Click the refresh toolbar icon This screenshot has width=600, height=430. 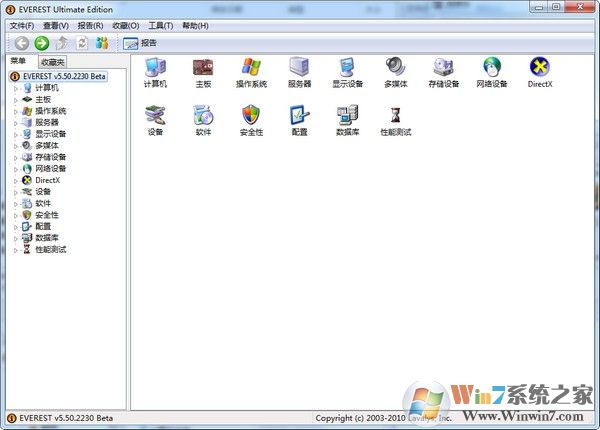81,43
